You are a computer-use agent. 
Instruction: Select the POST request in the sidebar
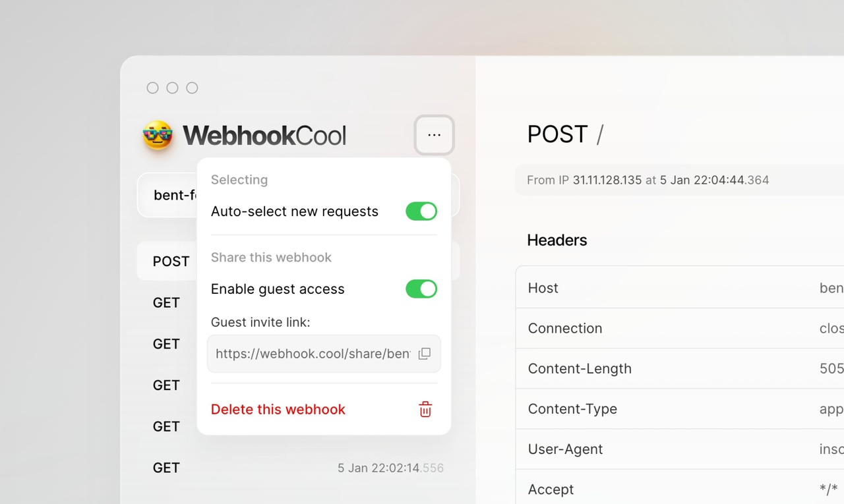coord(170,261)
